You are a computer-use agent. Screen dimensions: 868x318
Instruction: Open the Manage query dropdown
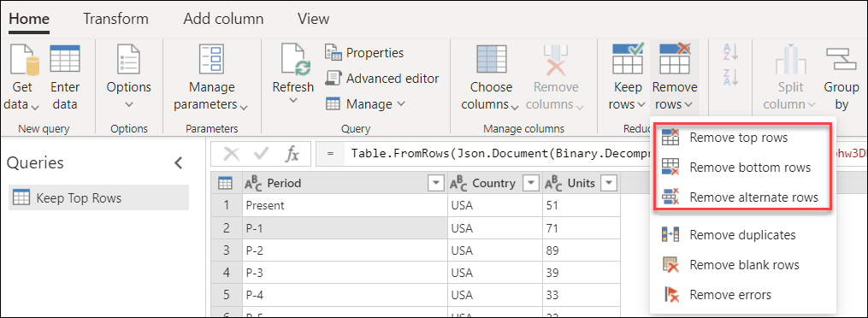point(365,104)
